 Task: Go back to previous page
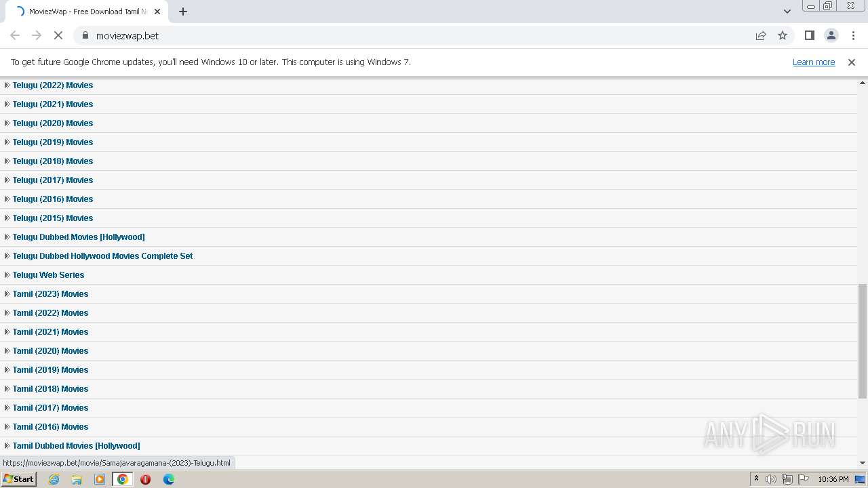(15, 35)
